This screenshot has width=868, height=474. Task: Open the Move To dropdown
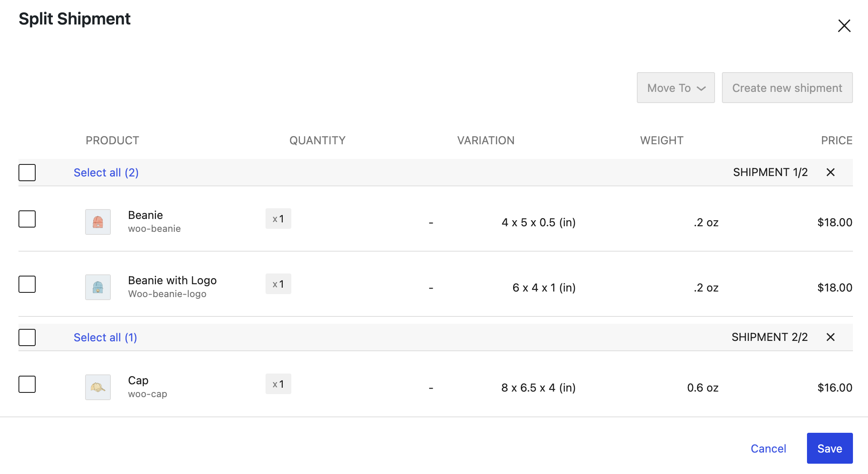tap(675, 88)
